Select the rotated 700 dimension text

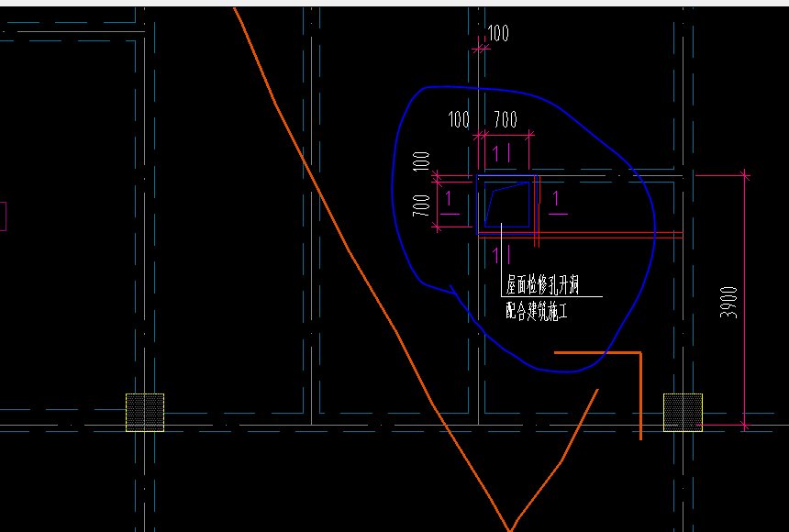tap(421, 205)
